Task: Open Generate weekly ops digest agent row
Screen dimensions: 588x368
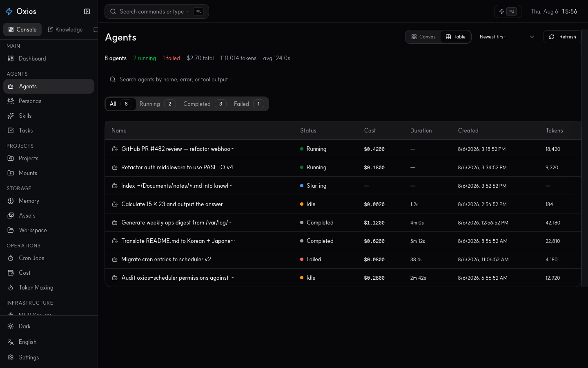Action: [x=343, y=222]
